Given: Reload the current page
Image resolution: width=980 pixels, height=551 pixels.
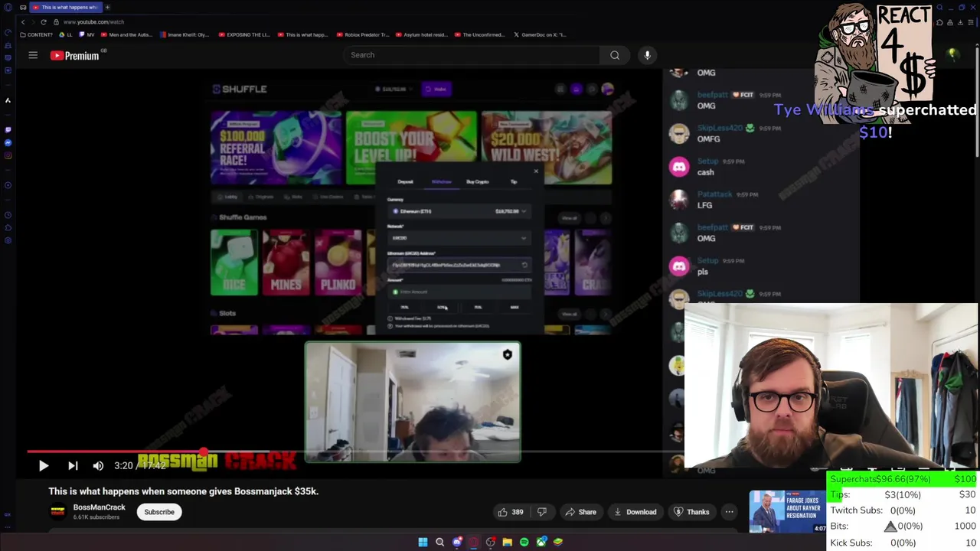Looking at the screenshot, I should pos(43,21).
